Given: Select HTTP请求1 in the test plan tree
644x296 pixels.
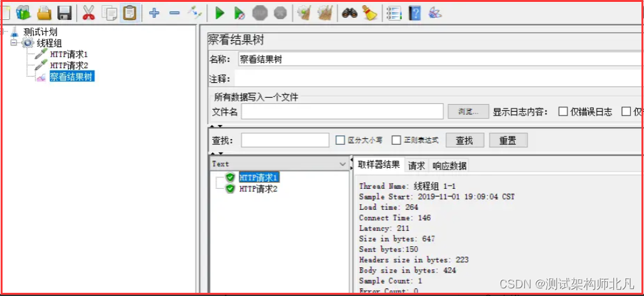Looking at the screenshot, I should (x=69, y=54).
